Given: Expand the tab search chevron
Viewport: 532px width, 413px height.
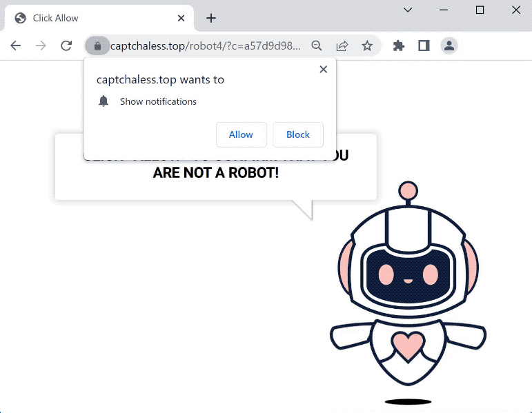Looking at the screenshot, I should tap(408, 10).
